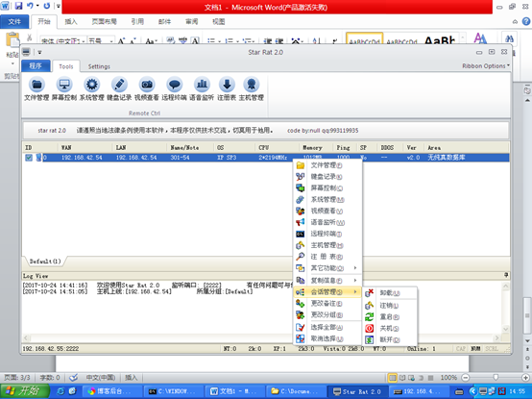Open 系统管理 ribbon icon
This screenshot has width=532, height=399.
pyautogui.click(x=91, y=89)
